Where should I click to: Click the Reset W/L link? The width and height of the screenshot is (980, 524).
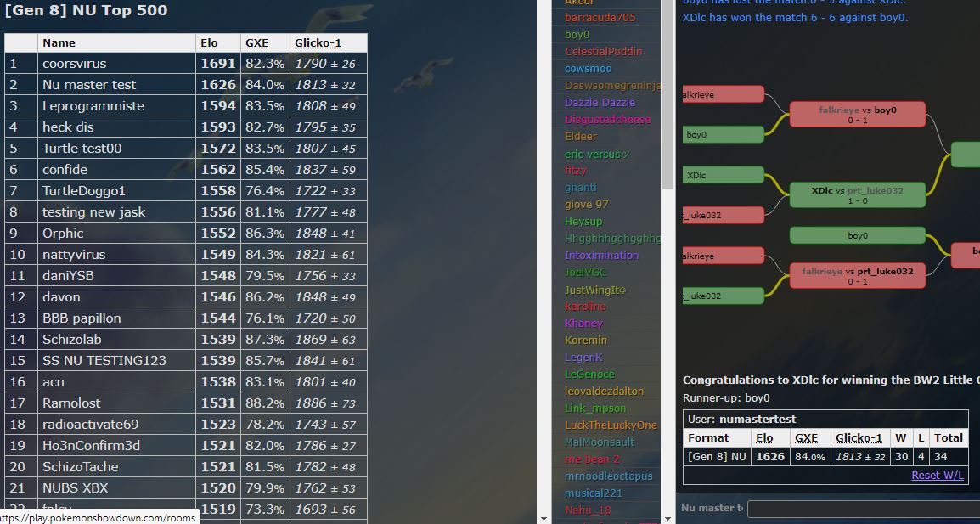pyautogui.click(x=938, y=476)
